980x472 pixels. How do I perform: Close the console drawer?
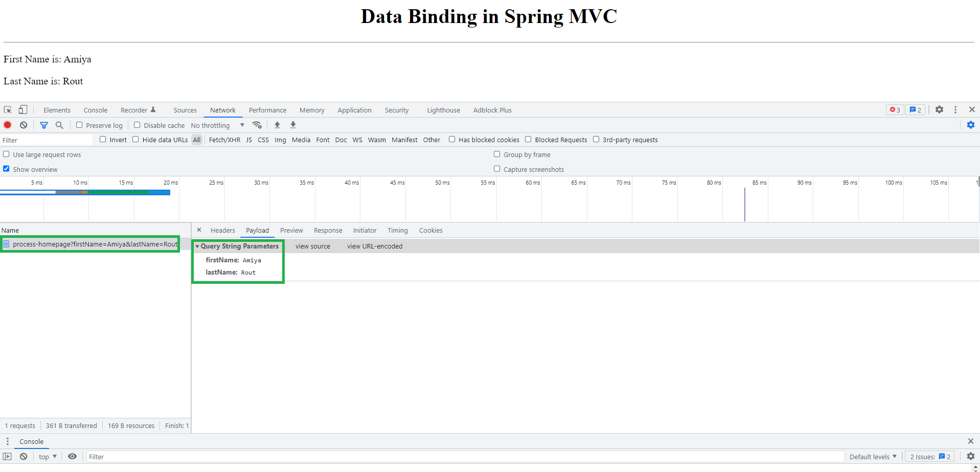(970, 441)
